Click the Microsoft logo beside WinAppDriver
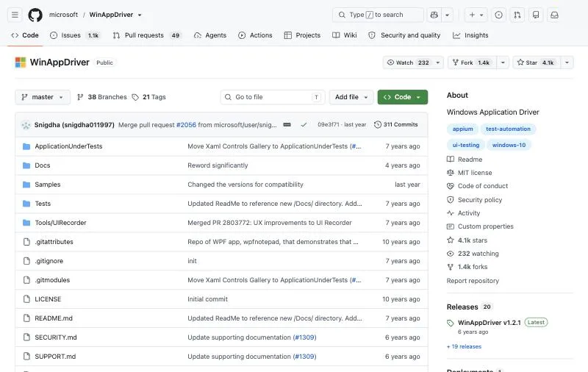The width and height of the screenshot is (588, 372). pos(21,62)
